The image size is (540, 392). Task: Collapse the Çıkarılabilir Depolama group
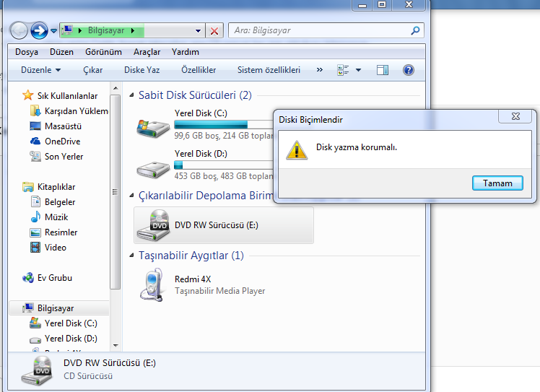(131, 196)
